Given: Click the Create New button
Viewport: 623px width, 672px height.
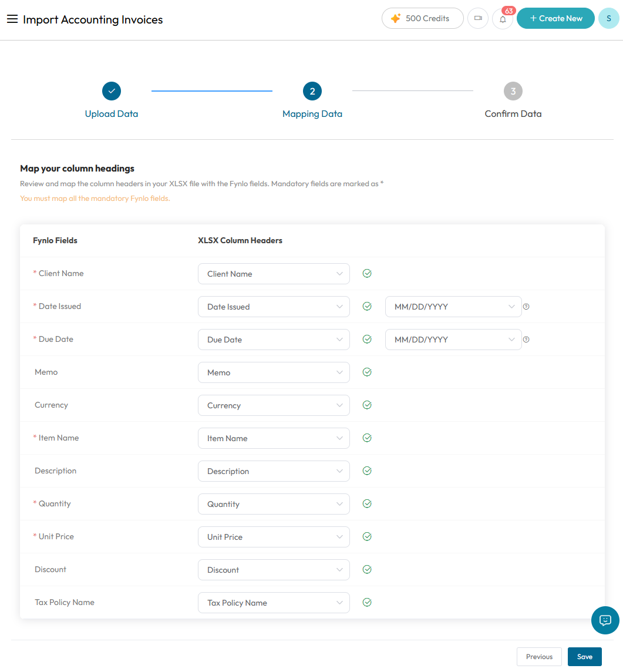Looking at the screenshot, I should (555, 18).
